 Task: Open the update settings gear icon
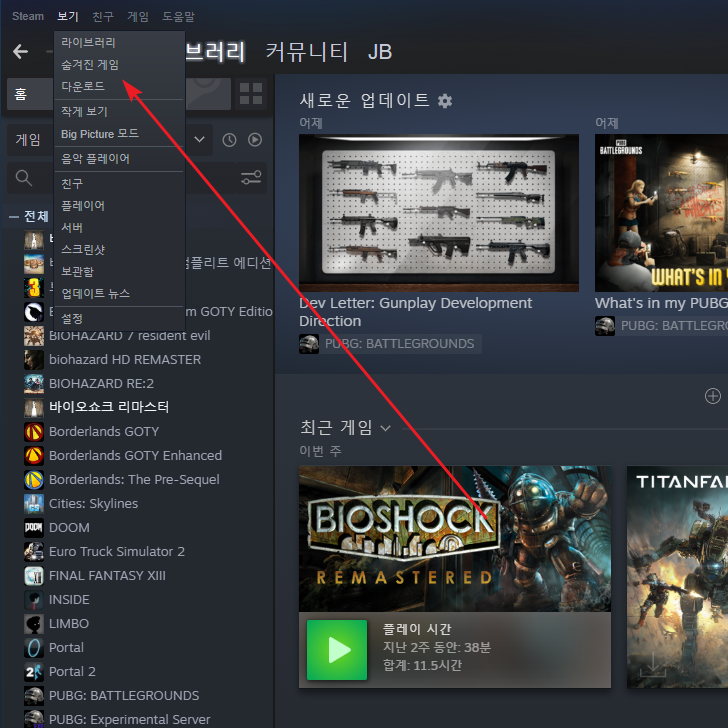[445, 101]
